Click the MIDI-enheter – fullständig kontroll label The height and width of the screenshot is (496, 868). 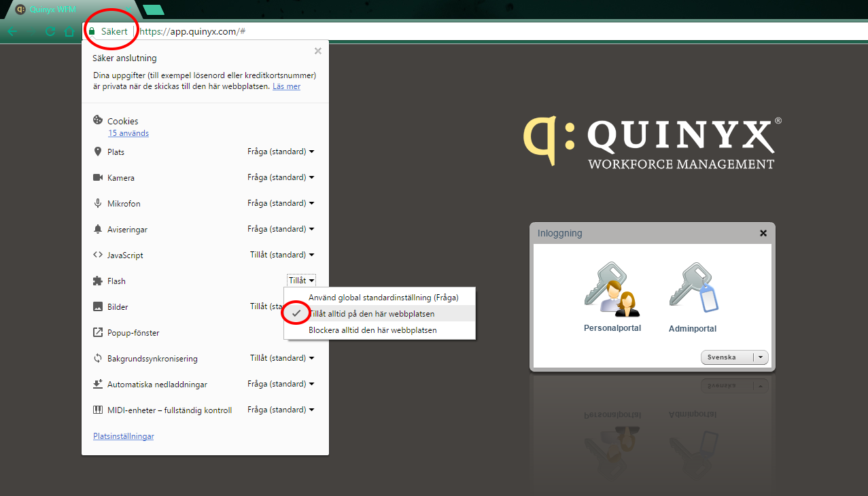tap(169, 410)
